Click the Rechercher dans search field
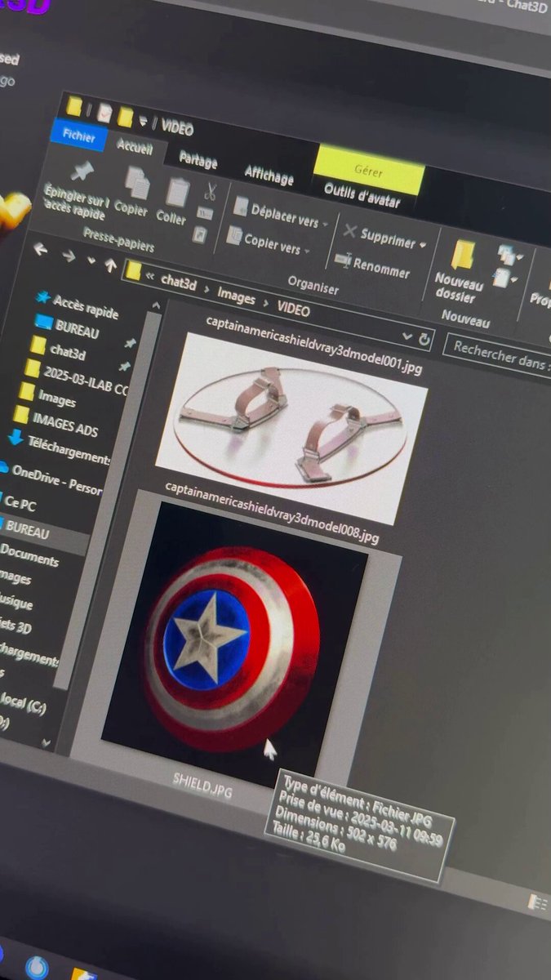The image size is (551, 980). pyautogui.click(x=497, y=354)
